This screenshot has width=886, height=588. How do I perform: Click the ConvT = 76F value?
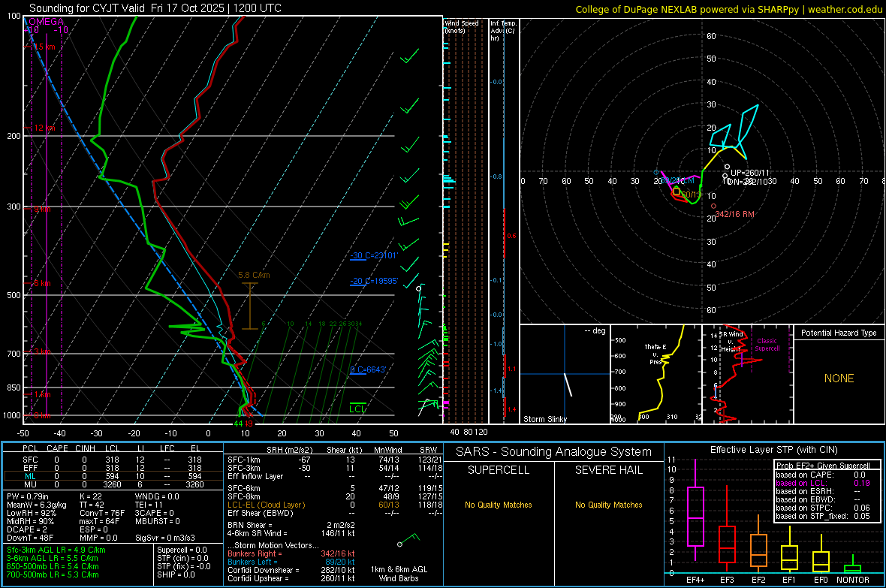point(102,513)
